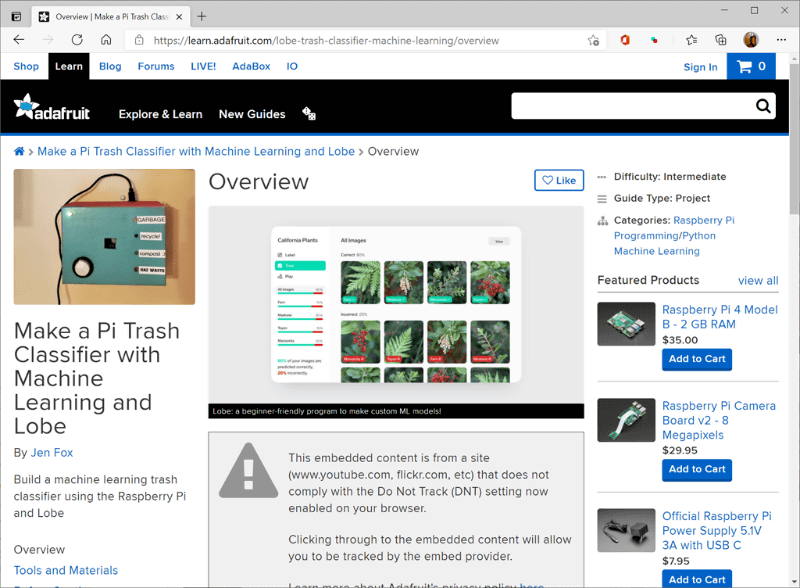Click the colorful extension icon in the toolbar
The height and width of the screenshot is (588, 800).
point(654,40)
